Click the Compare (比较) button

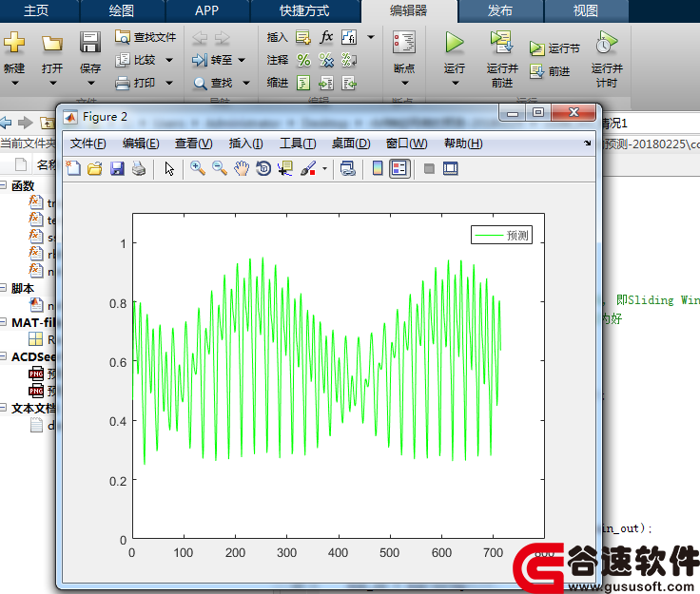pos(135,60)
